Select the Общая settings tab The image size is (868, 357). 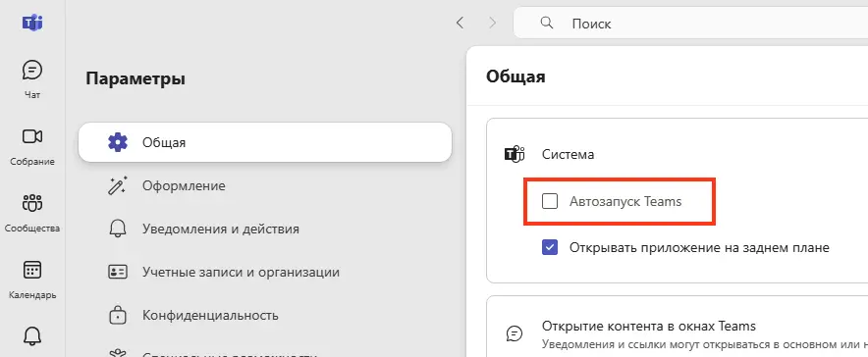point(265,142)
